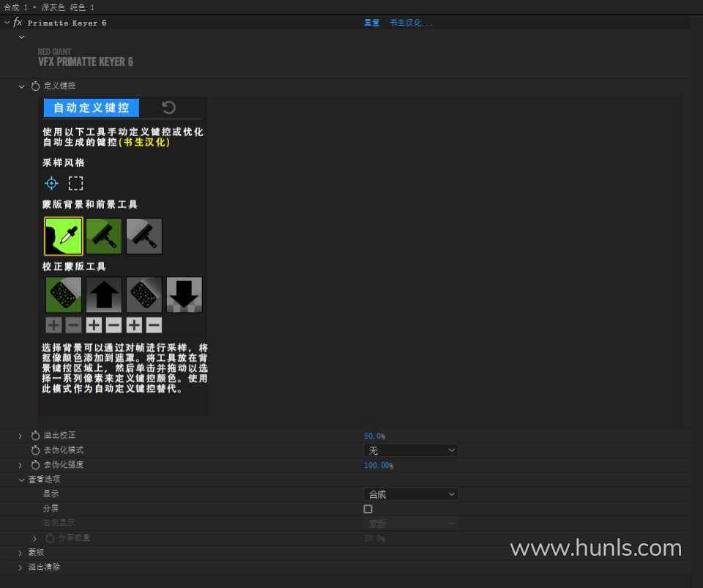
Task: Collapse the 定义键控 section
Action: click(x=21, y=86)
